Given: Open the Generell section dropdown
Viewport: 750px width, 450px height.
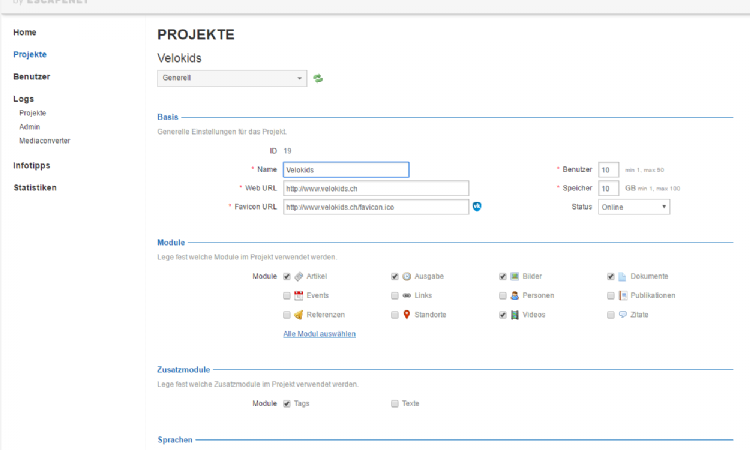Looking at the screenshot, I should [232, 78].
